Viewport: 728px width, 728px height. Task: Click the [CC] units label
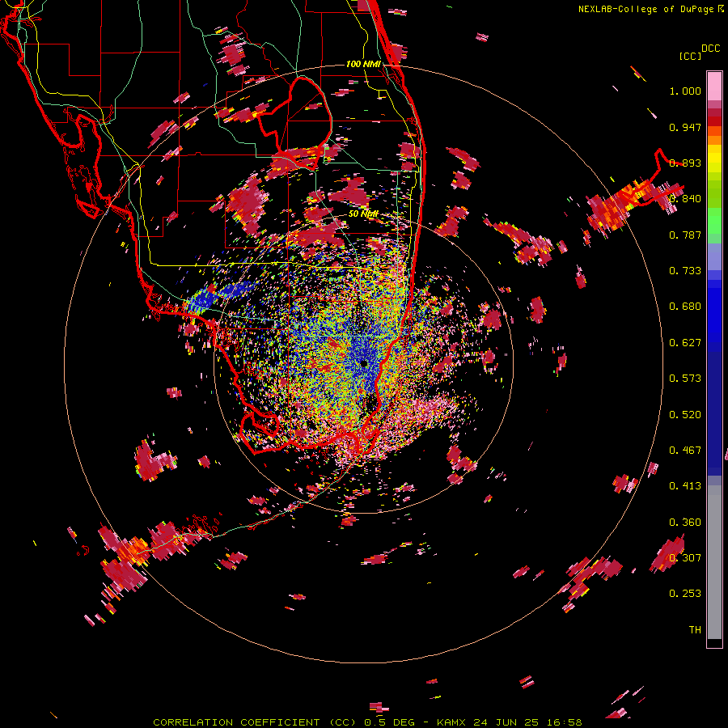tap(691, 56)
